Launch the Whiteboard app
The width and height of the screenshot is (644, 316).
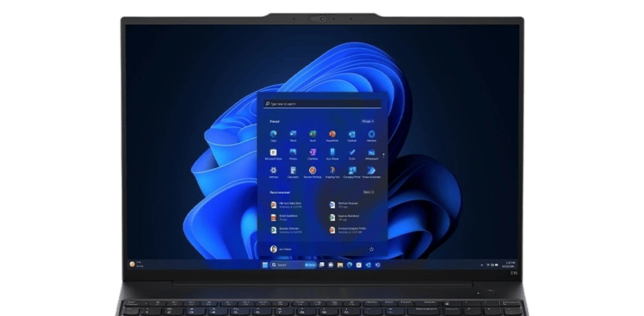(371, 154)
